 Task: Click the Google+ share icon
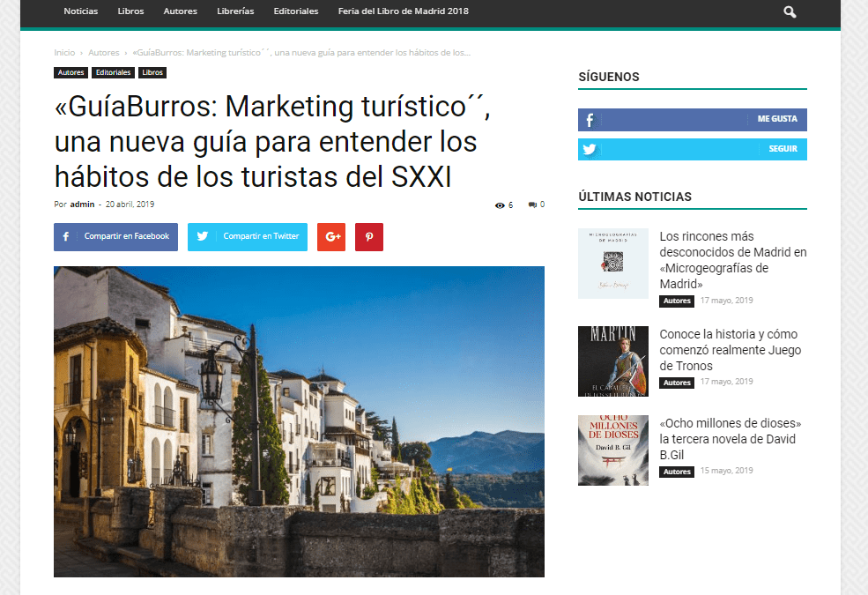331,237
